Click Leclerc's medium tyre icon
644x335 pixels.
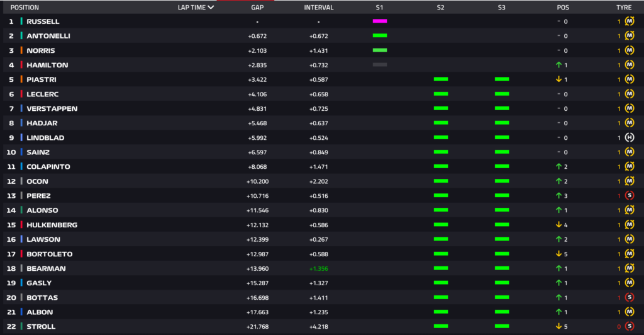pos(630,94)
